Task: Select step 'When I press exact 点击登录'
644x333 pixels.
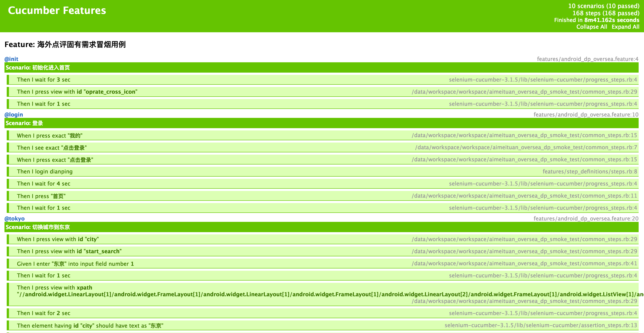Action: pos(322,160)
